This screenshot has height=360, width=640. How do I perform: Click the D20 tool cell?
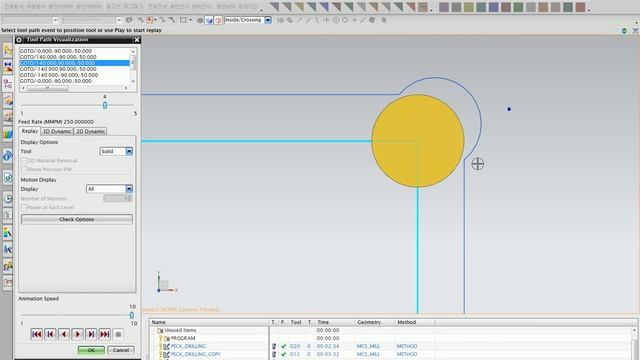(295, 346)
